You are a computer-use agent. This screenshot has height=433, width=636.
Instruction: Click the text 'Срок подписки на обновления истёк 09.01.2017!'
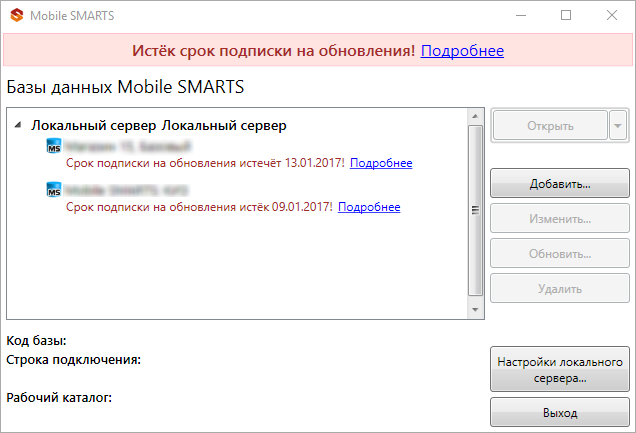[x=199, y=207]
